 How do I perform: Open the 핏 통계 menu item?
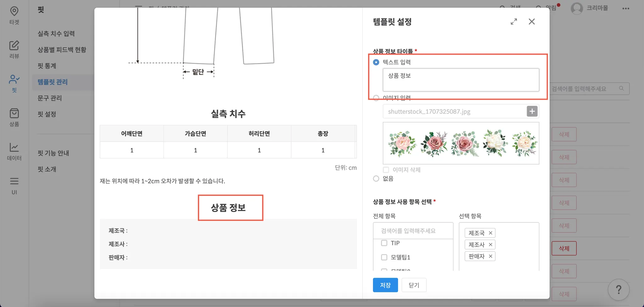pyautogui.click(x=47, y=66)
